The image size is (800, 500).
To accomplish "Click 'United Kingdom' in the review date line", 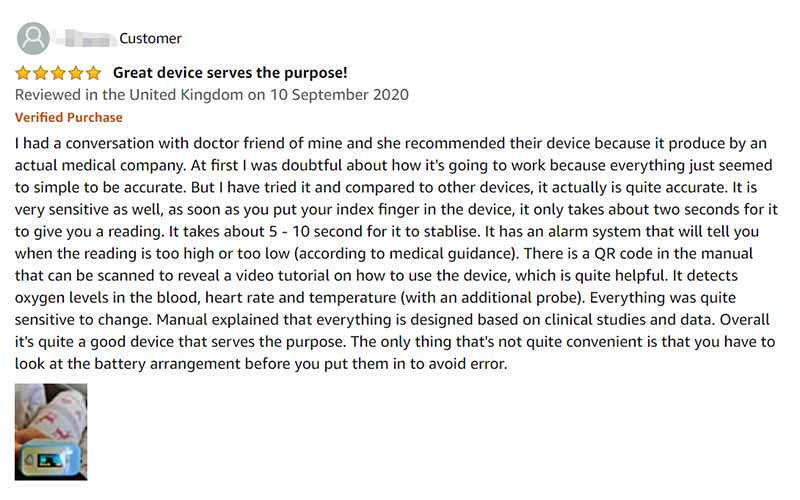I will pos(186,95).
